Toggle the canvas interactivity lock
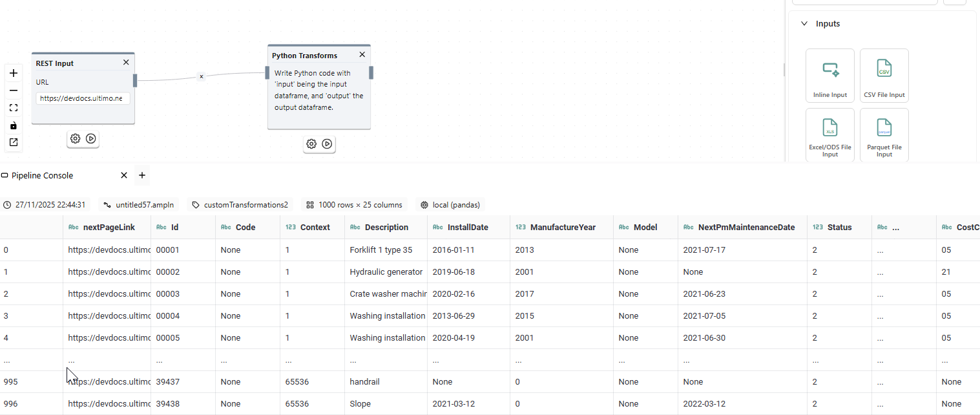Viewport: 980px width, 415px height. point(14,125)
